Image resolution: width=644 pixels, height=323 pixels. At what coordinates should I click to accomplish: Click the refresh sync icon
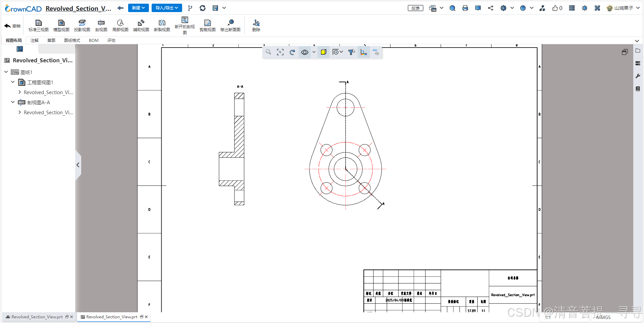[x=203, y=8]
